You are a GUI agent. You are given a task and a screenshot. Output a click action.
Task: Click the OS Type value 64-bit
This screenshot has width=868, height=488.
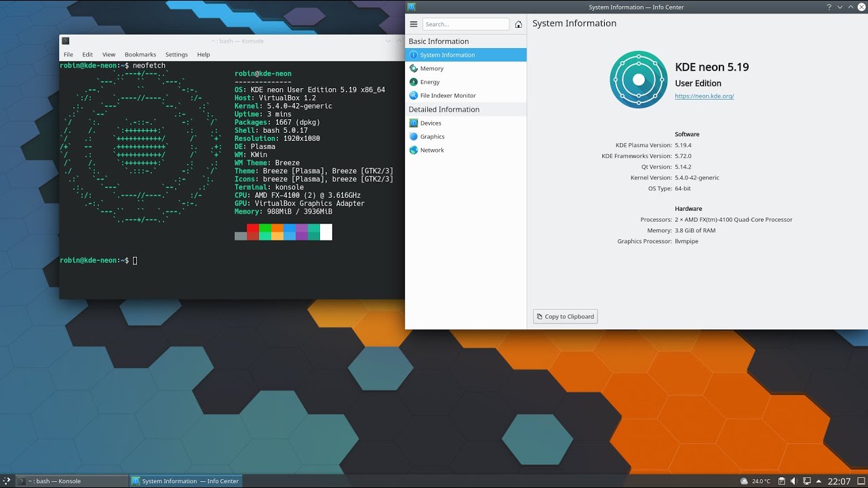tap(683, 188)
